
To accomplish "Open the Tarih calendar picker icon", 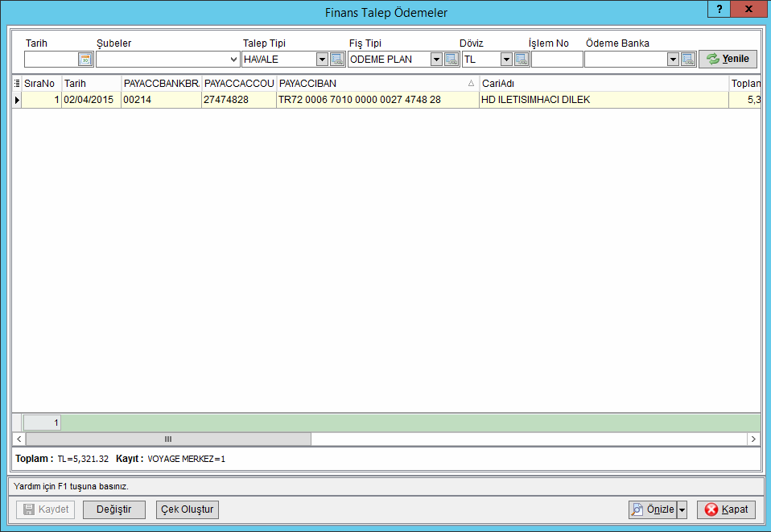I will coord(85,60).
